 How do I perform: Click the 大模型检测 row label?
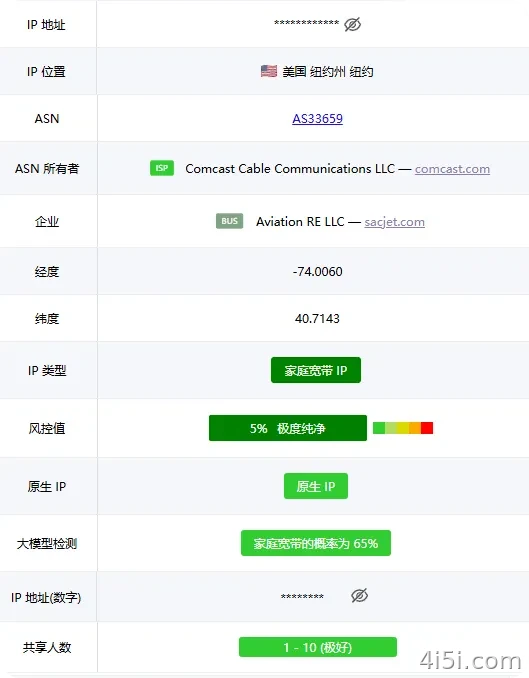[x=47, y=544]
